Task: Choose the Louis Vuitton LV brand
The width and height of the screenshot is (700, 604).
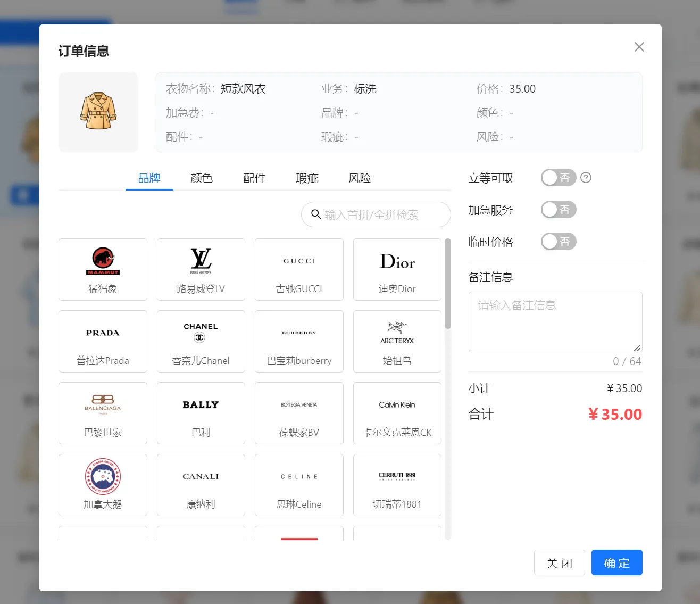Action: [201, 269]
